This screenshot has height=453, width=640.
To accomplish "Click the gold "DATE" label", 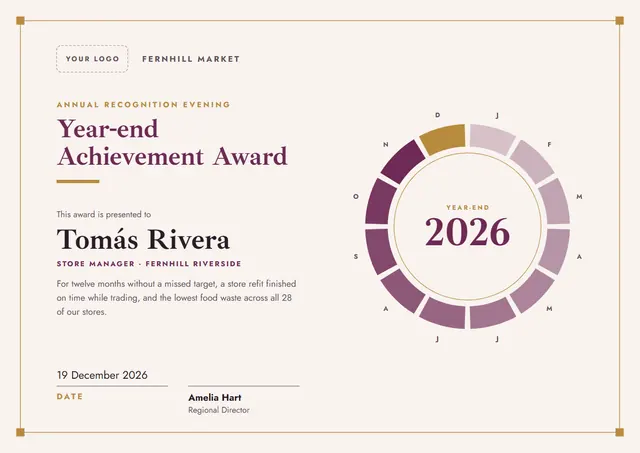I will 70,396.
